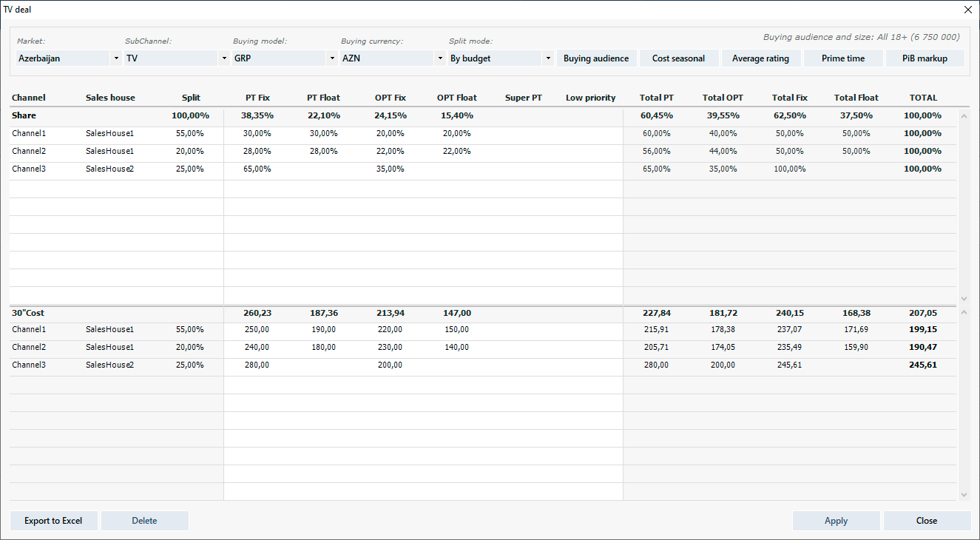This screenshot has height=540, width=980.
Task: Click the TOTAL column header
Action: [x=923, y=98]
